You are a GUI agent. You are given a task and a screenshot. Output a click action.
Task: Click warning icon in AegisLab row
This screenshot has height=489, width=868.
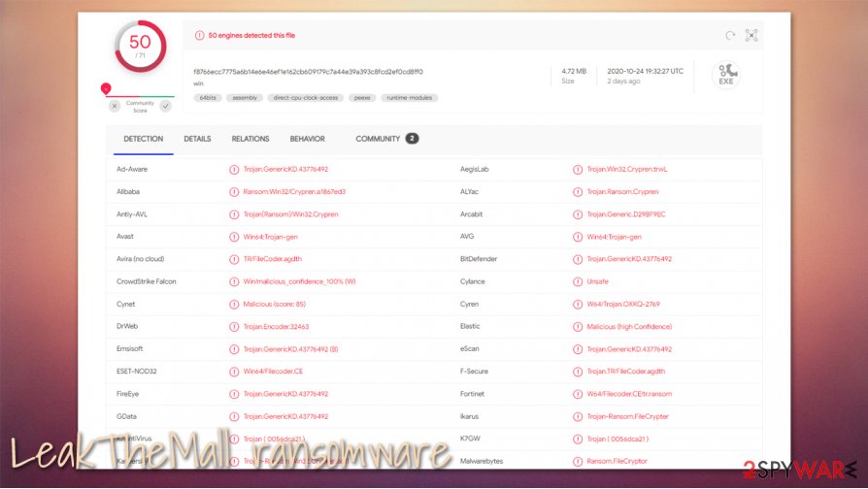578,170
